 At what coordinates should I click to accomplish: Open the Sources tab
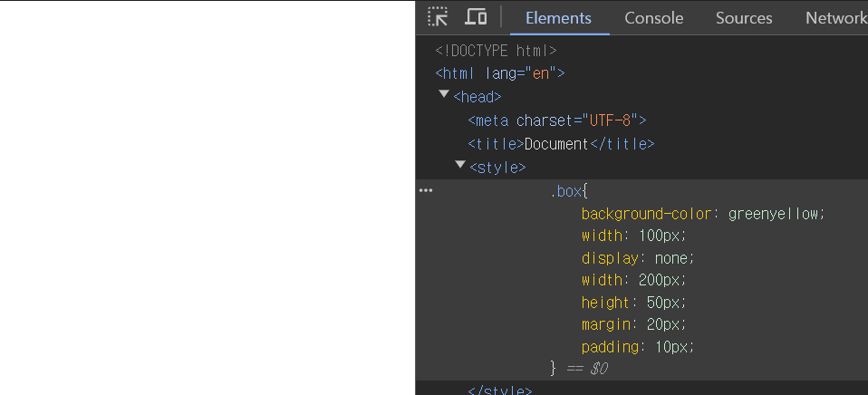point(744,18)
